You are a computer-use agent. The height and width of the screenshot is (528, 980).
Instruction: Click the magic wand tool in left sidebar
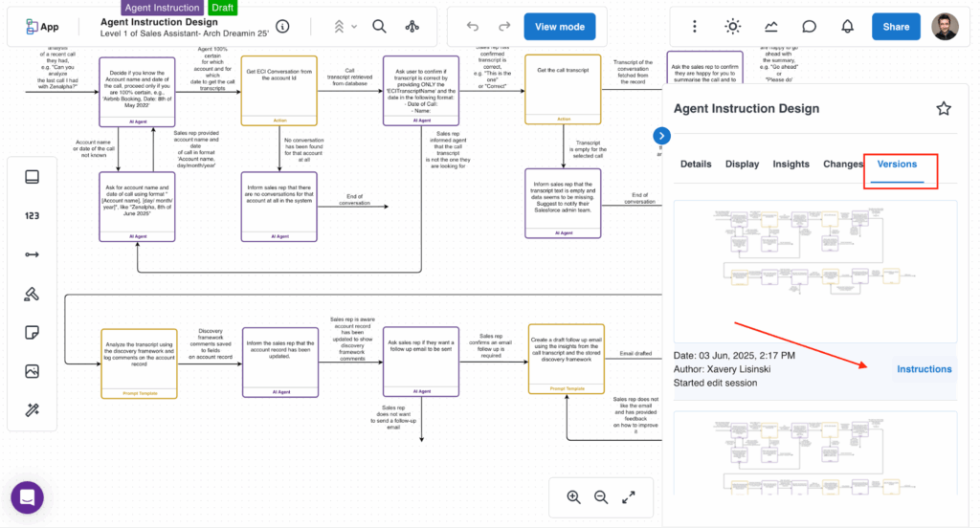(32, 409)
